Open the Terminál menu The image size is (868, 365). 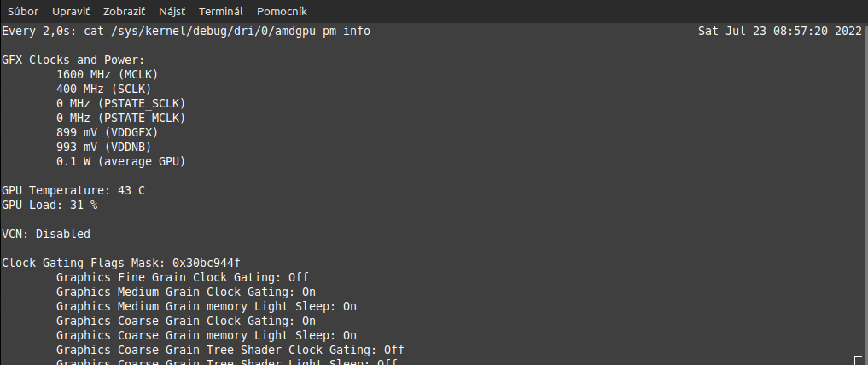tap(220, 12)
